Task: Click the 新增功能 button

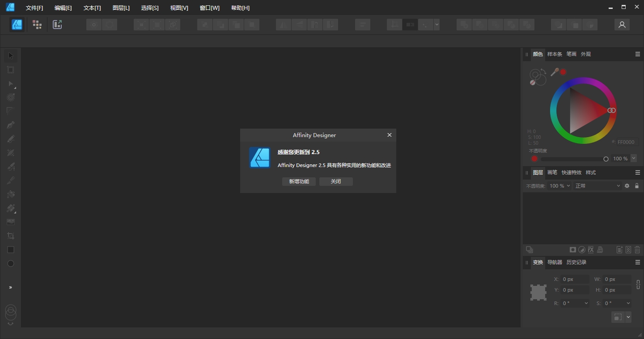Action: click(x=299, y=181)
